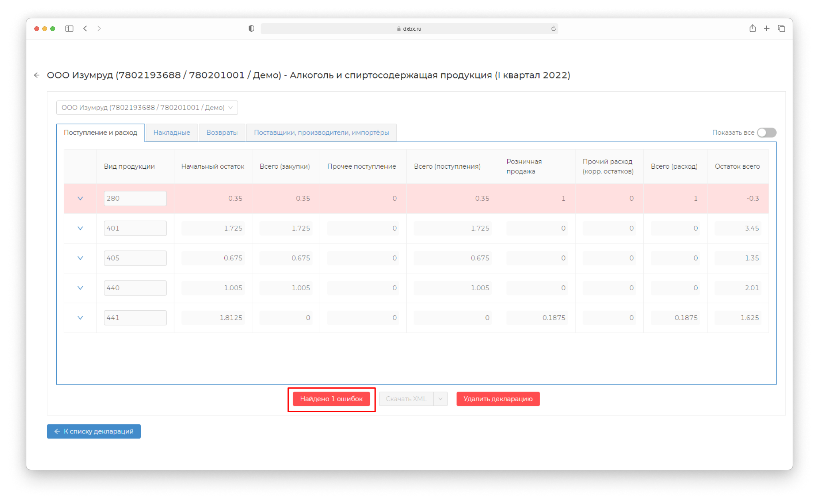Click the browser back navigation chevron
The image size is (819, 504).
coord(85,29)
